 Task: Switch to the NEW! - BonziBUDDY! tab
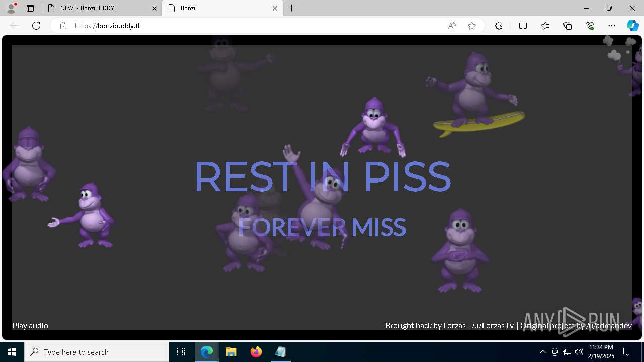101,8
